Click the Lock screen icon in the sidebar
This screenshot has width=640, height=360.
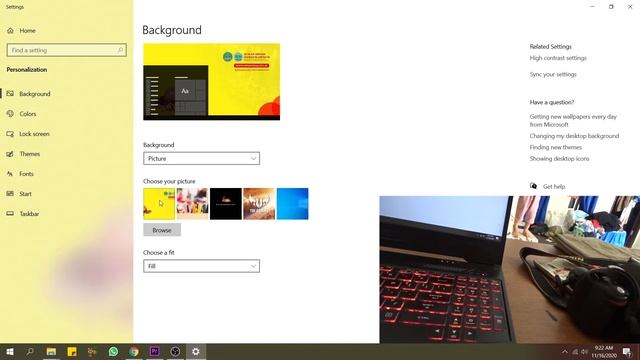(10, 134)
